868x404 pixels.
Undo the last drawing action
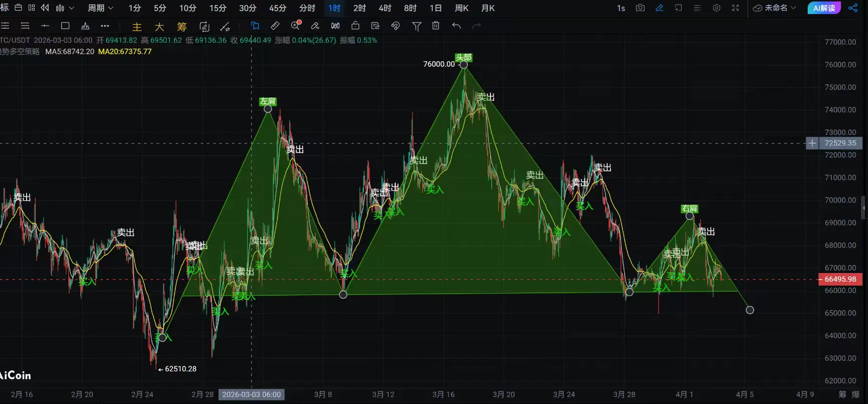coord(456,26)
